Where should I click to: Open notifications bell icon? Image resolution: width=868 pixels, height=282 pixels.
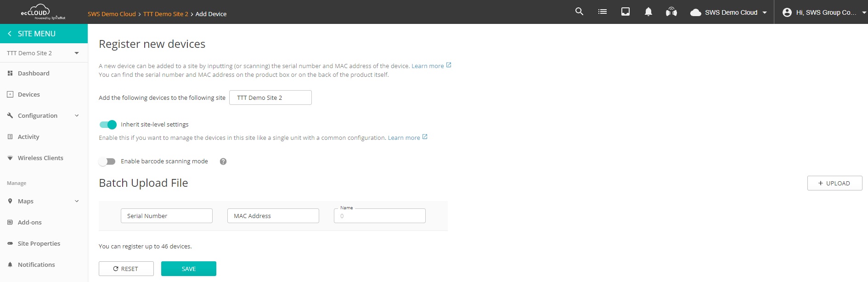pos(648,12)
